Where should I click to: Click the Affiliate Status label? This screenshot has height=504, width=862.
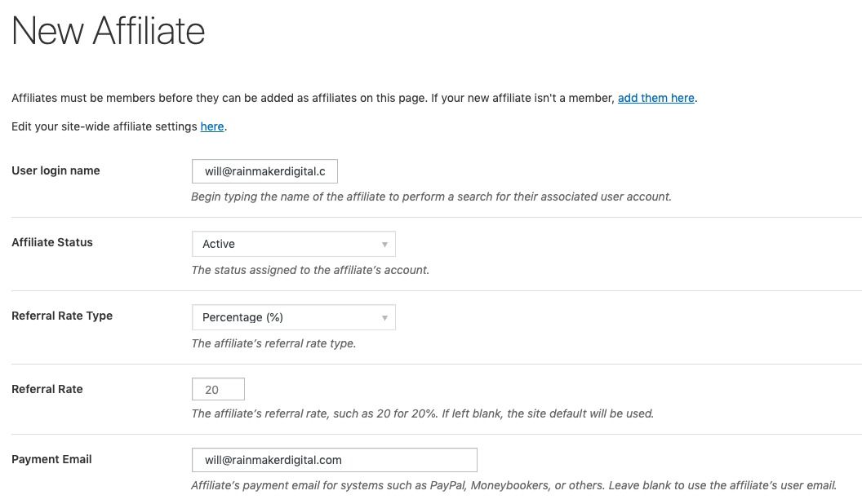pos(54,242)
